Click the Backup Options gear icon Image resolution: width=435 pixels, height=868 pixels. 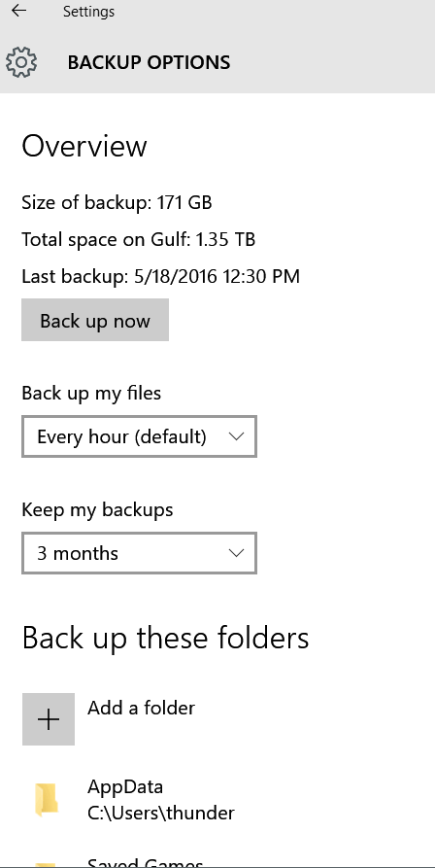[21, 62]
